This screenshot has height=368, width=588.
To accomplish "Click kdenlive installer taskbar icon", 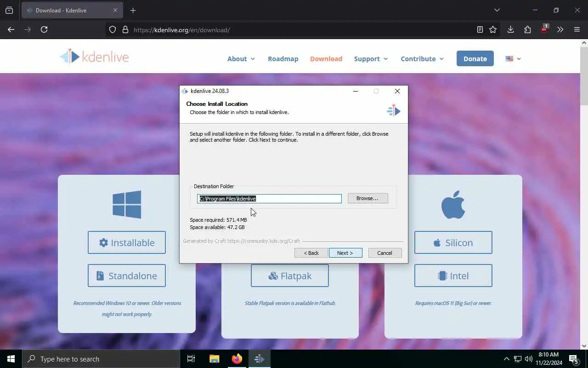I will 259,359.
